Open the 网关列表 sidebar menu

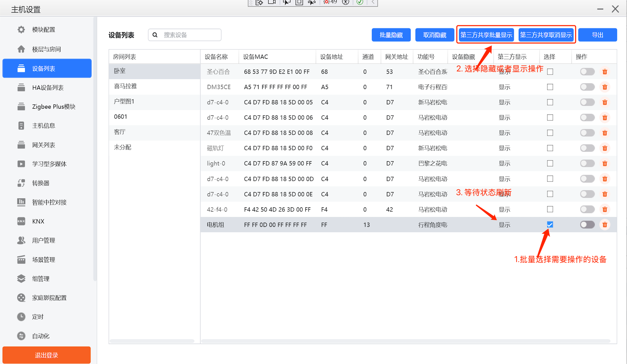pyautogui.click(x=43, y=145)
